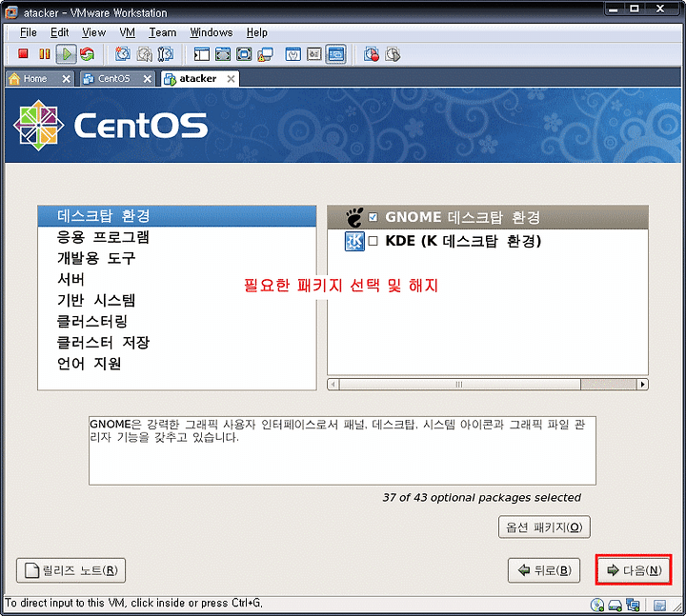This screenshot has height=616, width=686.
Task: Open the Help menu
Action: [257, 32]
